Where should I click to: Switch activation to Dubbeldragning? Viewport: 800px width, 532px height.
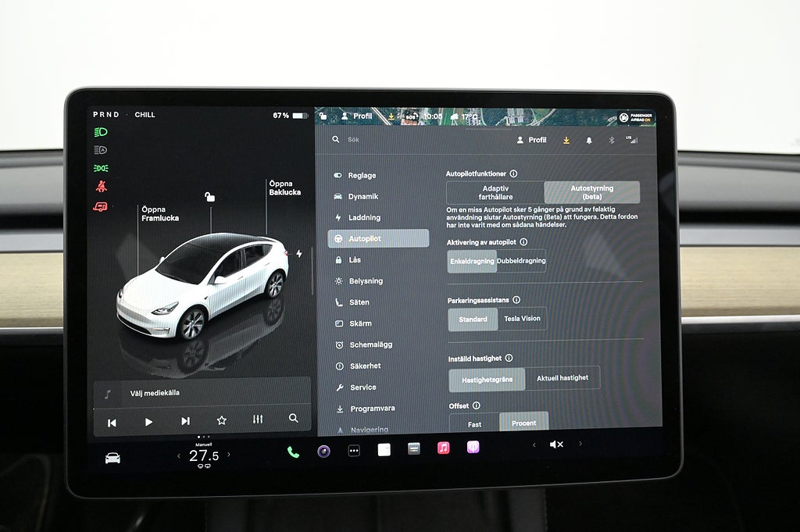coord(521,261)
